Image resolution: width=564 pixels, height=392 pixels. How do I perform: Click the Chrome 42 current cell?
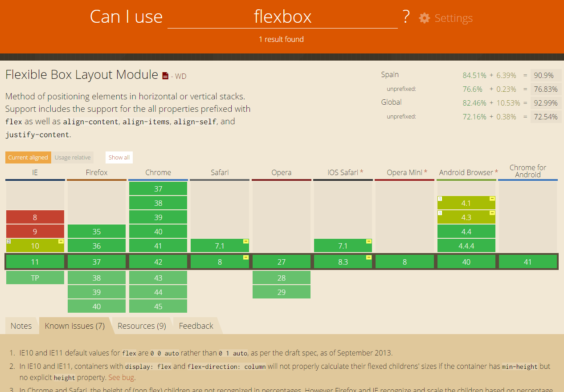(x=158, y=261)
